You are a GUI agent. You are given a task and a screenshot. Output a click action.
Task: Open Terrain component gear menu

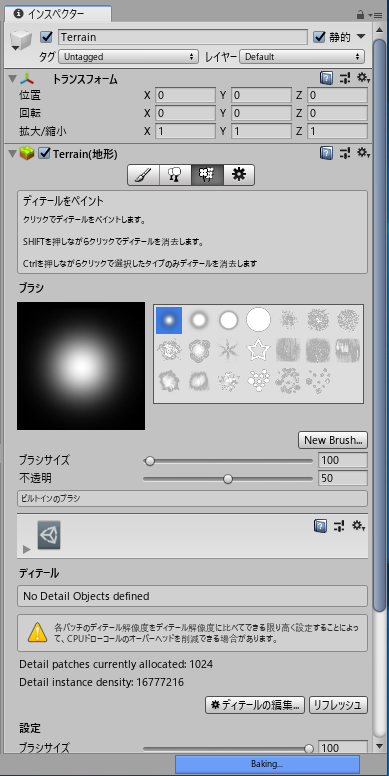tap(363, 153)
